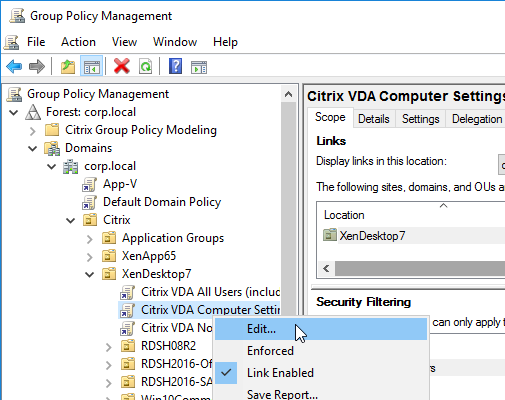
Task: Expand the Application Groups node
Action: (x=89, y=239)
